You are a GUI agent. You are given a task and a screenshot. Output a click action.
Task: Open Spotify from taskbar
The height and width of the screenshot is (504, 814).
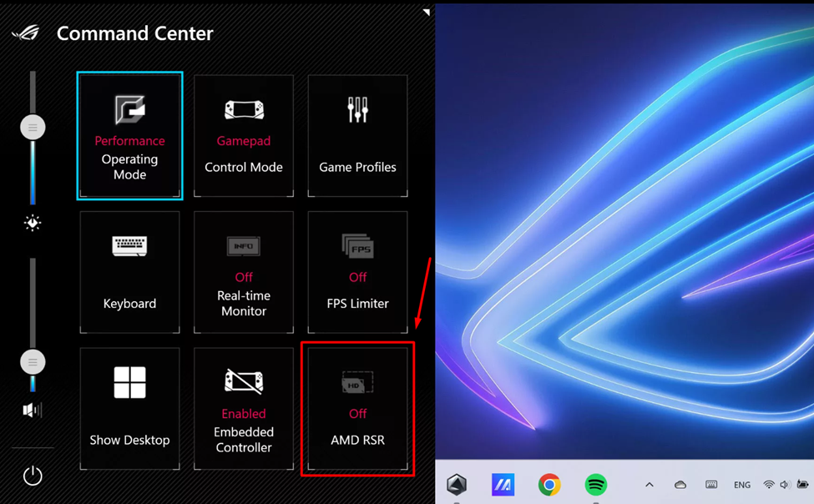(596, 485)
